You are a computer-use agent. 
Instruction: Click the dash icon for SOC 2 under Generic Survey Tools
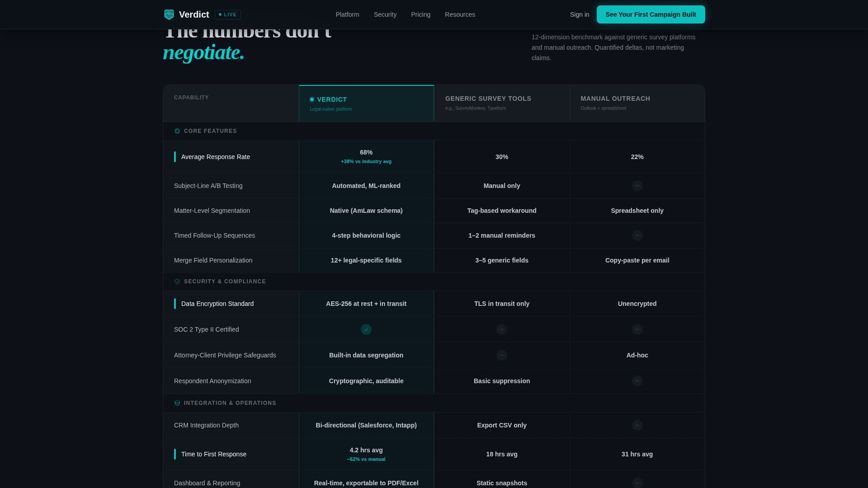[x=502, y=329]
